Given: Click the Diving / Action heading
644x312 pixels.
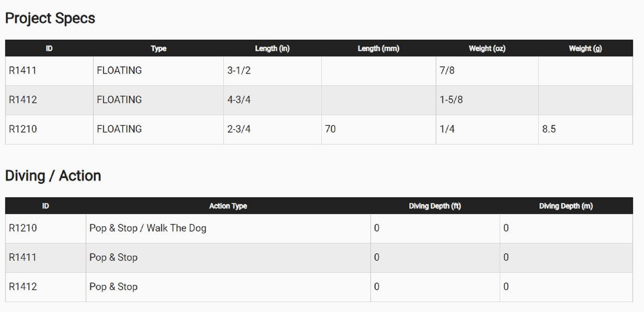Looking at the screenshot, I should (x=53, y=176).
